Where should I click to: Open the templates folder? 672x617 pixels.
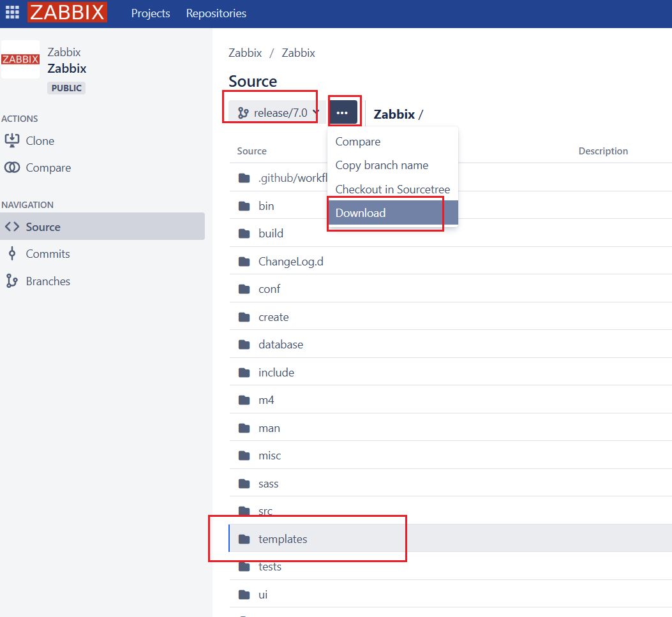[x=283, y=539]
